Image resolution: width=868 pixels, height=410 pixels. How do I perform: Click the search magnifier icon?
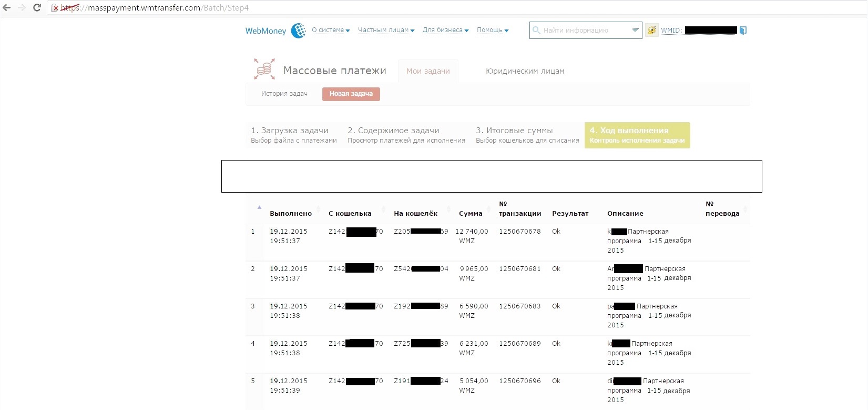[x=536, y=31]
